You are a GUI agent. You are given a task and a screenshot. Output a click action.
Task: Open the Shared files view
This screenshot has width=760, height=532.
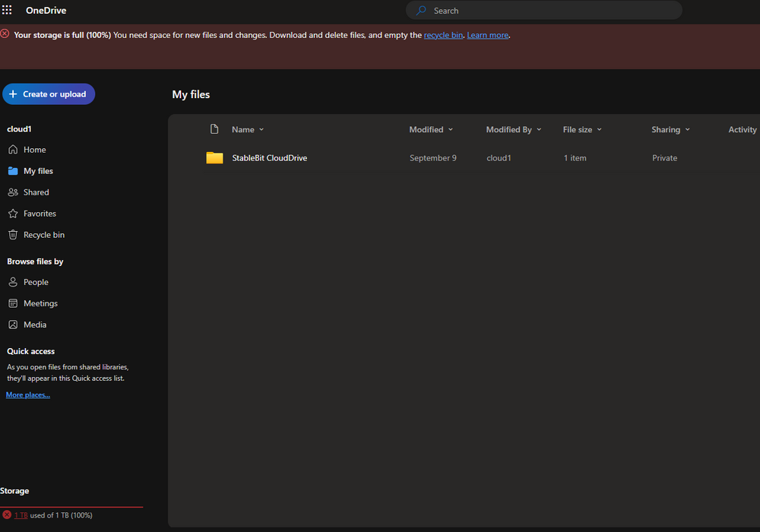click(34, 192)
